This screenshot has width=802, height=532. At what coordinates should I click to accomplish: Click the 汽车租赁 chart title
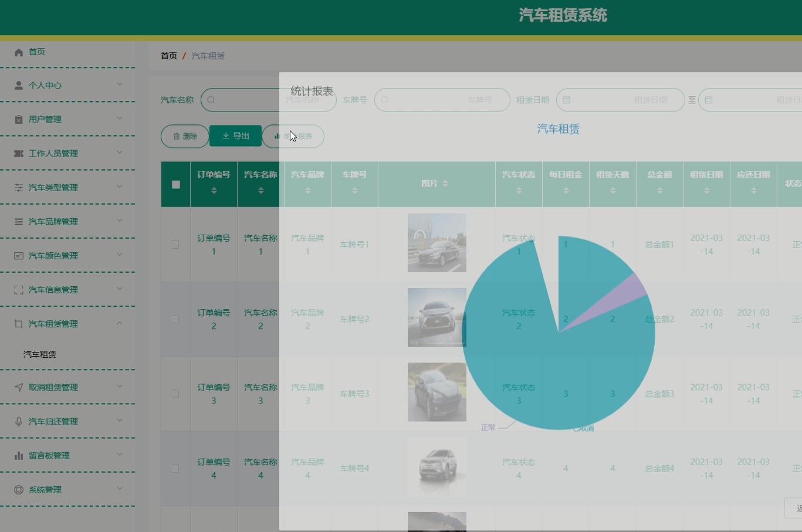click(x=559, y=129)
